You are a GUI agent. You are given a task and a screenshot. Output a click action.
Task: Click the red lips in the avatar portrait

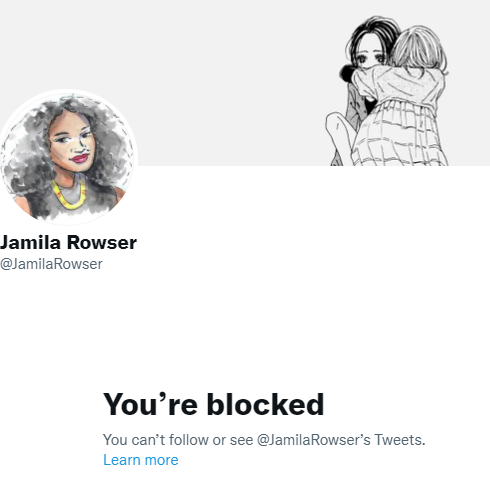tap(80, 158)
